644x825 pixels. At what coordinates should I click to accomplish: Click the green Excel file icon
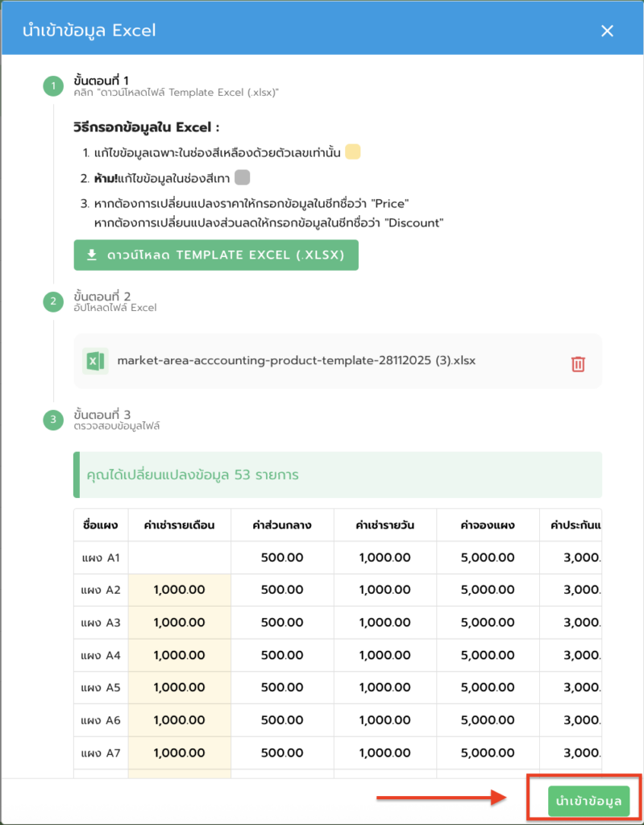[95, 361]
